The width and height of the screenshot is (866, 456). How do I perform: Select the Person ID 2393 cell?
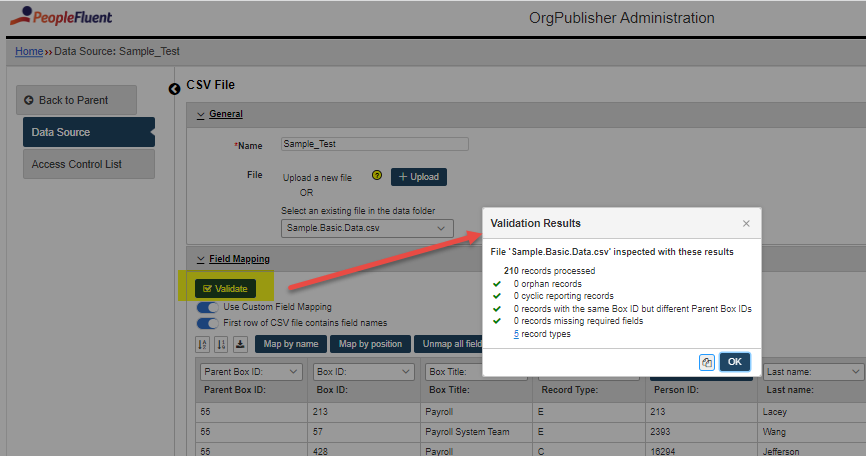point(701,432)
